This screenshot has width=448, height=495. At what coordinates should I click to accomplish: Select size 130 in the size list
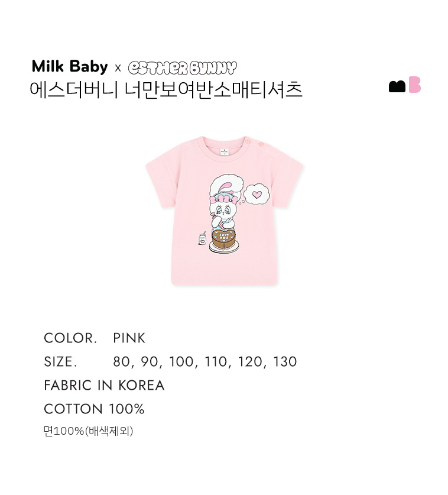[285, 362]
